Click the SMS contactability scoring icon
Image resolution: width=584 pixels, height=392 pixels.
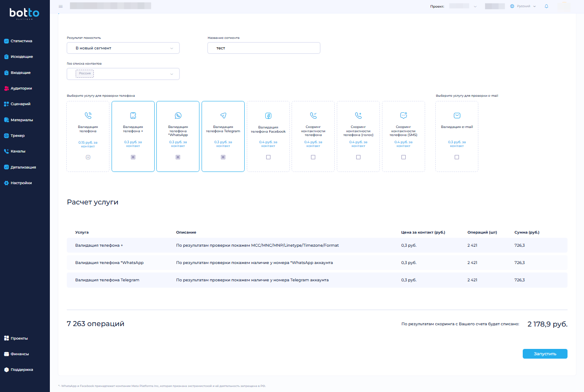coord(404,115)
